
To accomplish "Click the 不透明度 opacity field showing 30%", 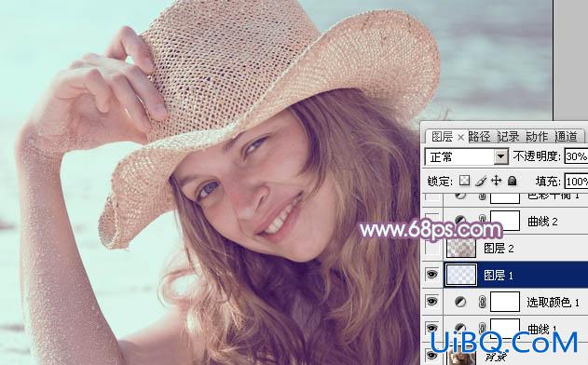I will coord(576,156).
